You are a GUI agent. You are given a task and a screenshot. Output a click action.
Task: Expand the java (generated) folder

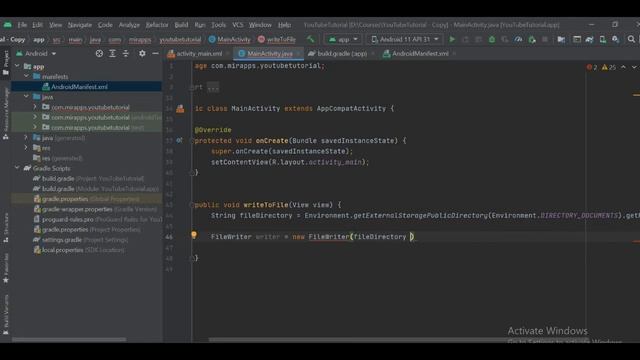click(x=26, y=138)
